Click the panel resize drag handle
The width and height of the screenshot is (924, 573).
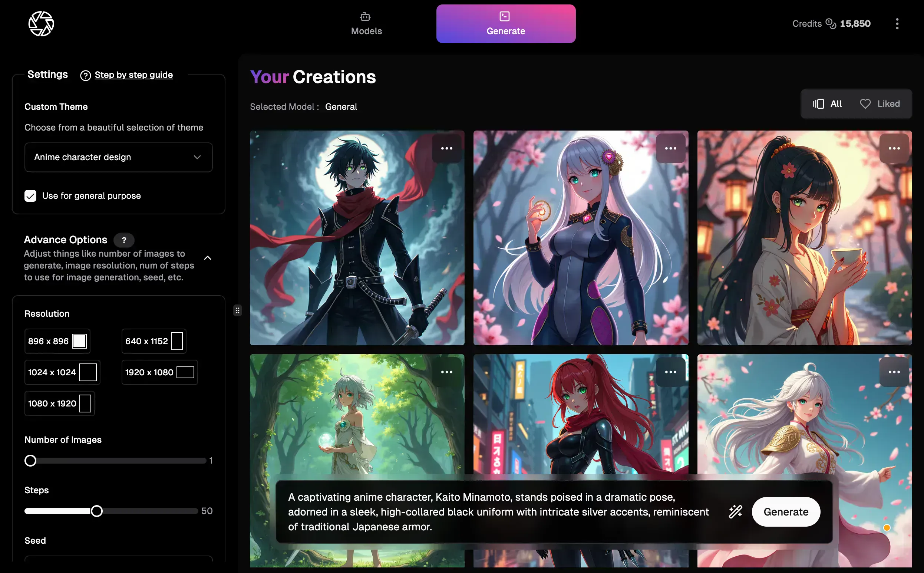[238, 311]
